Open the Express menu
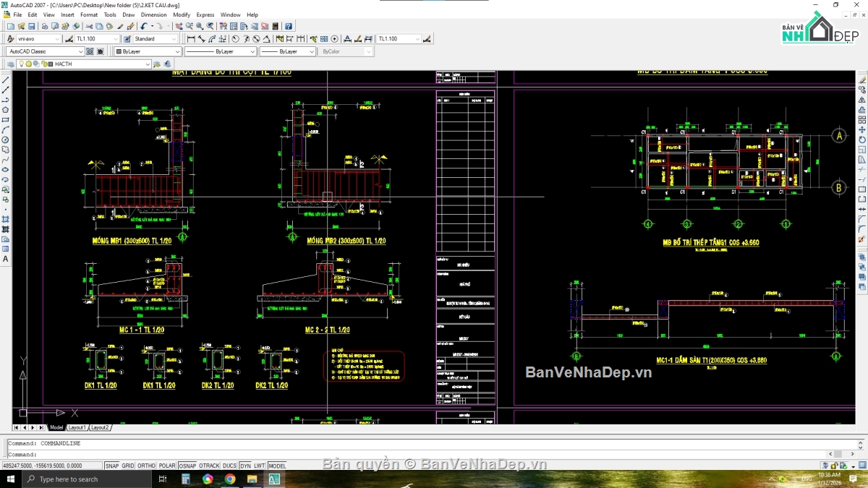The image size is (868, 488). [x=205, y=14]
